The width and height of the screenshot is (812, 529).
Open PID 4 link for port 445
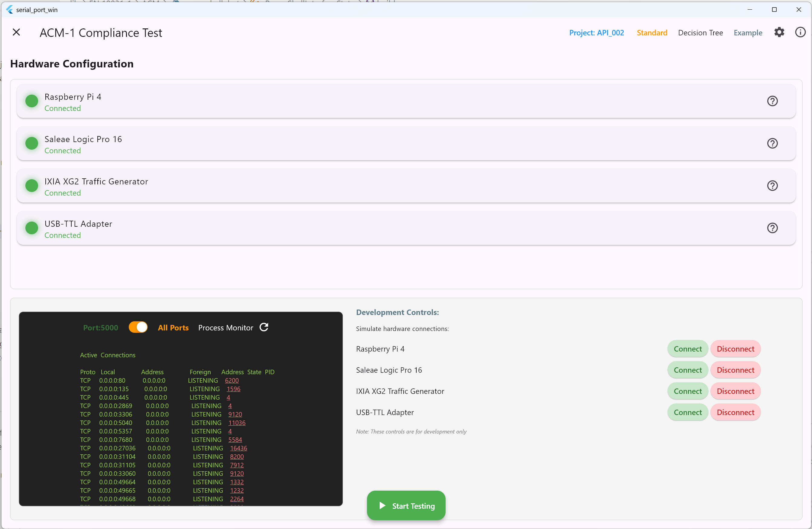coord(228,397)
